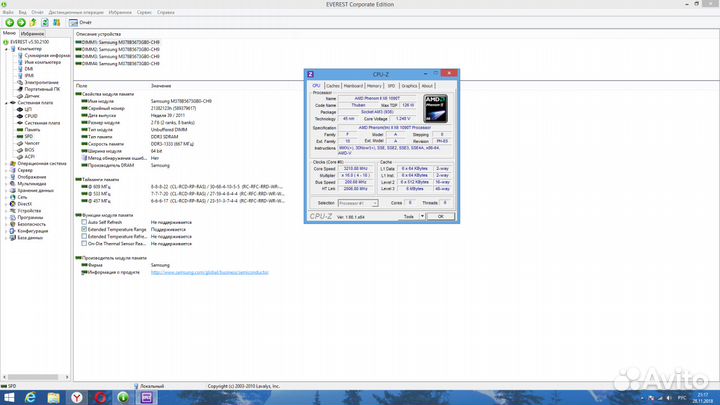Click the Refresh toolbar icon
The width and height of the screenshot is (720, 405).
(45, 22)
